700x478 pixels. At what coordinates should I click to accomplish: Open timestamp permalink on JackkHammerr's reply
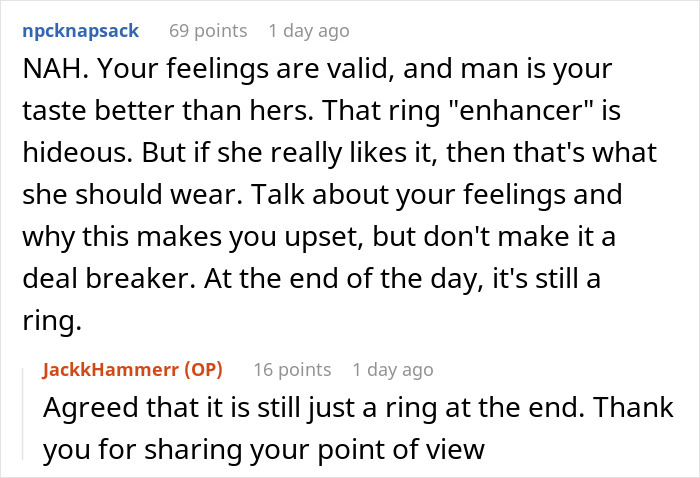(x=393, y=370)
